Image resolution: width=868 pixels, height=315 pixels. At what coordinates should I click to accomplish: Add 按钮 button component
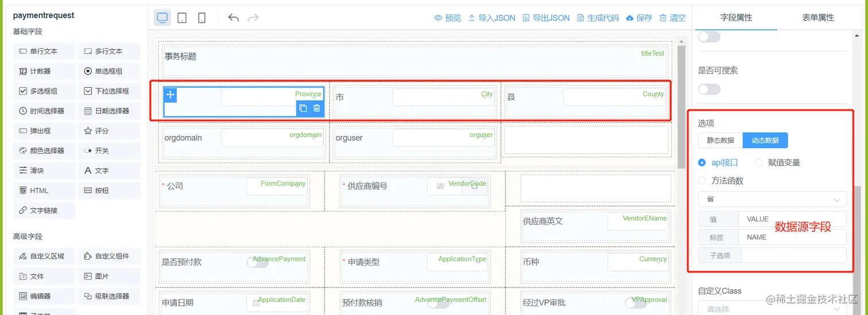coord(109,190)
